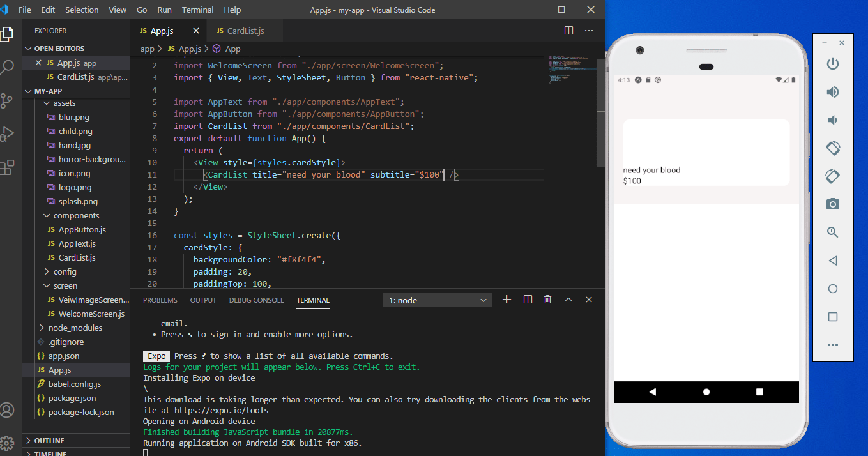Open the Terminal menu

click(x=197, y=10)
